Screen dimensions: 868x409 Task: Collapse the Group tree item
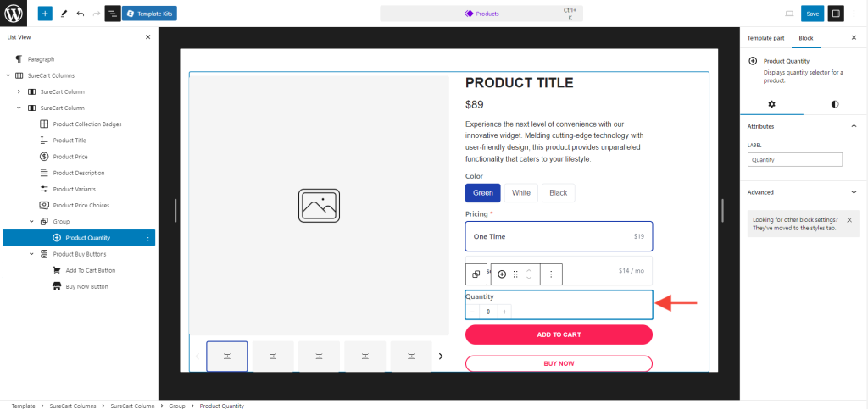pyautogui.click(x=31, y=222)
